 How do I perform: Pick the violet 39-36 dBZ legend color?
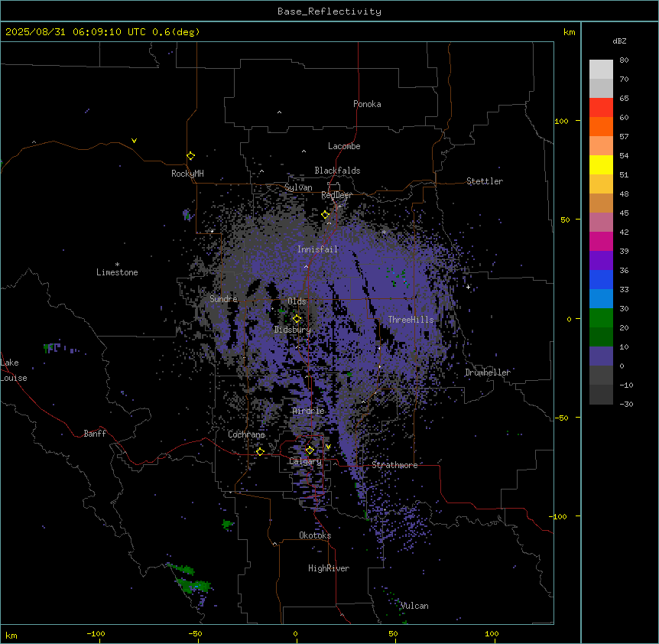point(601,261)
